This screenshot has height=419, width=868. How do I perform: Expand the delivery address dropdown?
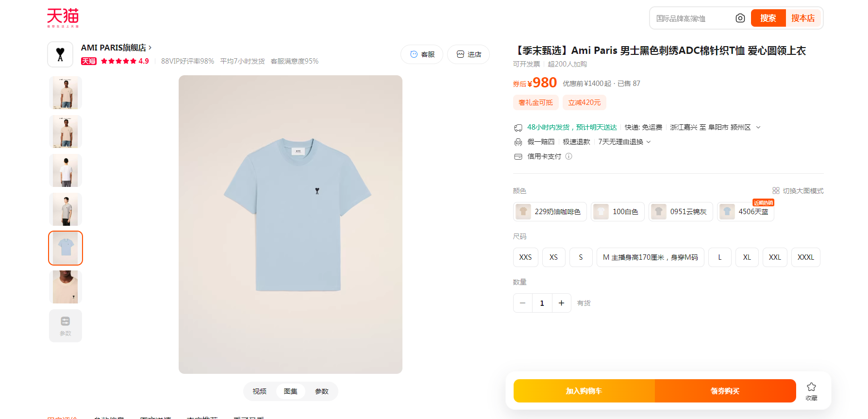click(758, 127)
